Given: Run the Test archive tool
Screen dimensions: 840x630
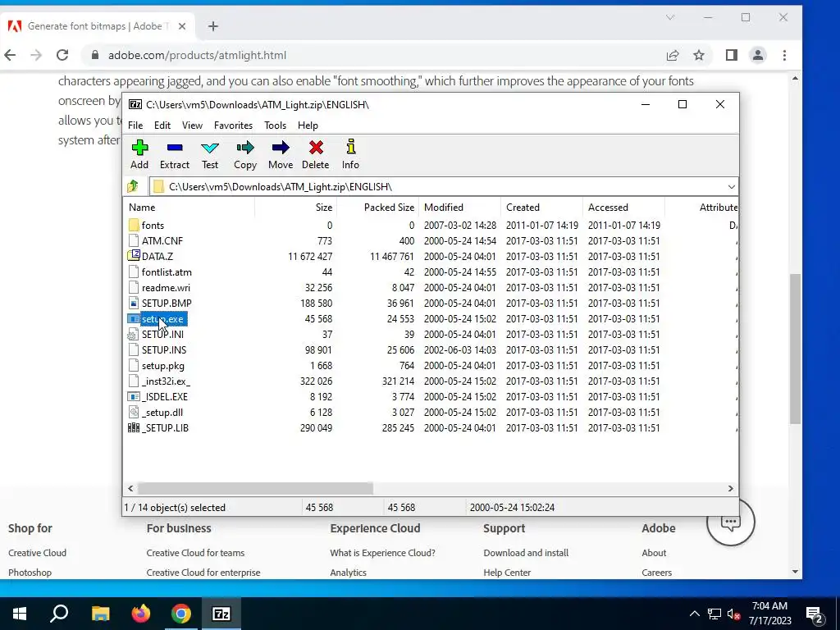Looking at the screenshot, I should coord(210,148).
